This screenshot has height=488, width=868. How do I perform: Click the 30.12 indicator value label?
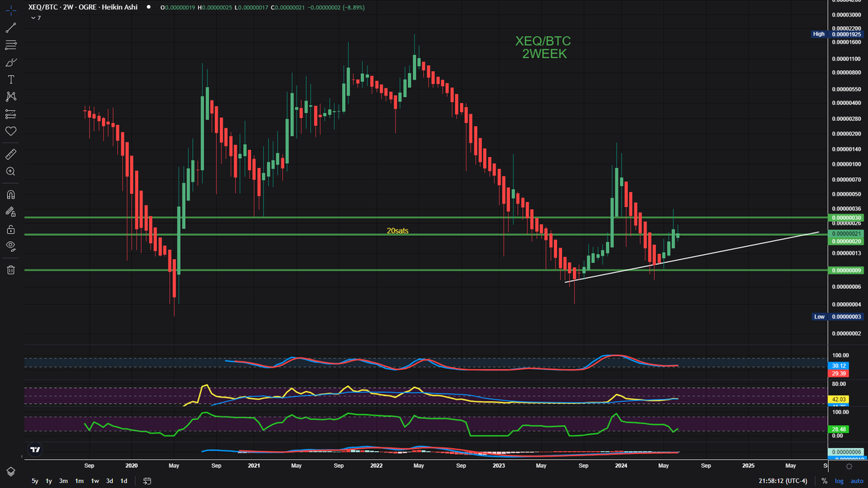coord(840,366)
